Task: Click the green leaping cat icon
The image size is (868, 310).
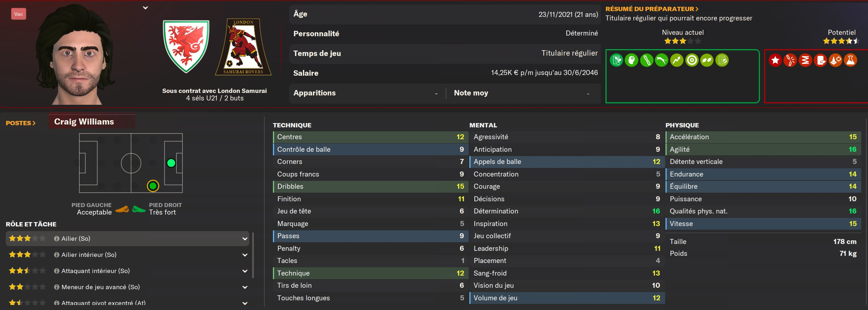Action: click(x=662, y=60)
